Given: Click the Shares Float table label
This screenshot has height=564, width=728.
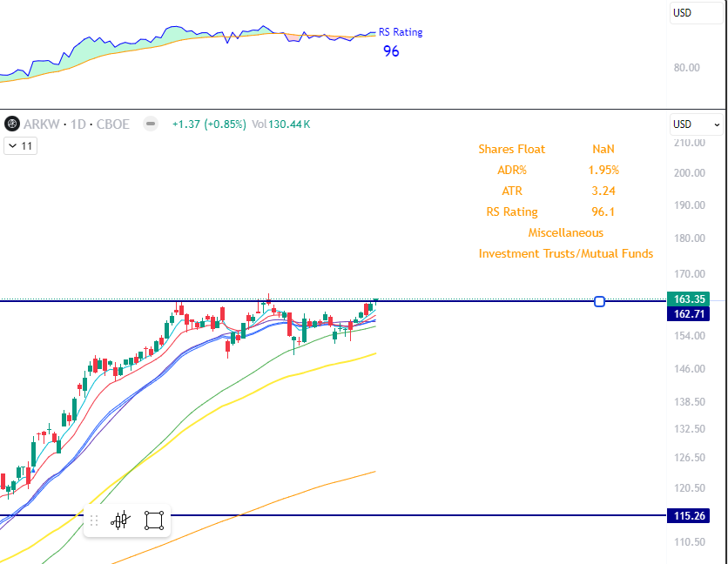Looking at the screenshot, I should (512, 149).
